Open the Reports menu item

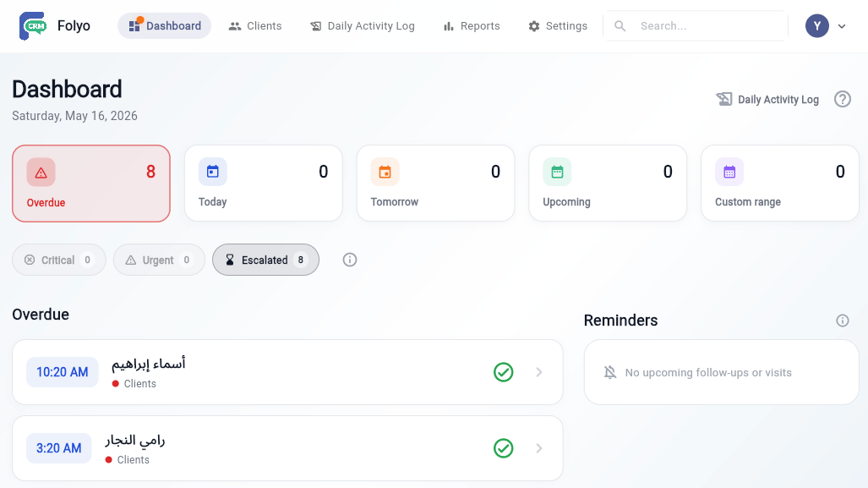(x=472, y=26)
